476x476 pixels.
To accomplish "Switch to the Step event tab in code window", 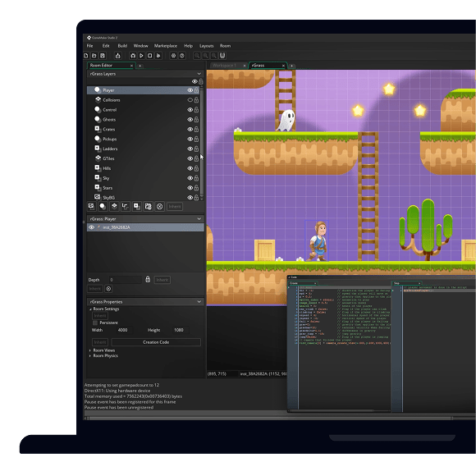I will point(407,283).
